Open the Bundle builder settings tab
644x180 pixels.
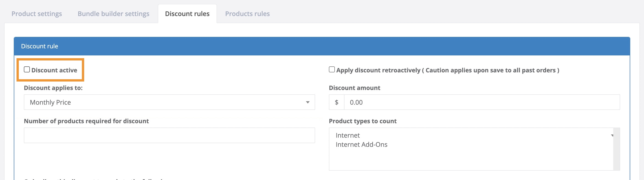click(x=113, y=14)
